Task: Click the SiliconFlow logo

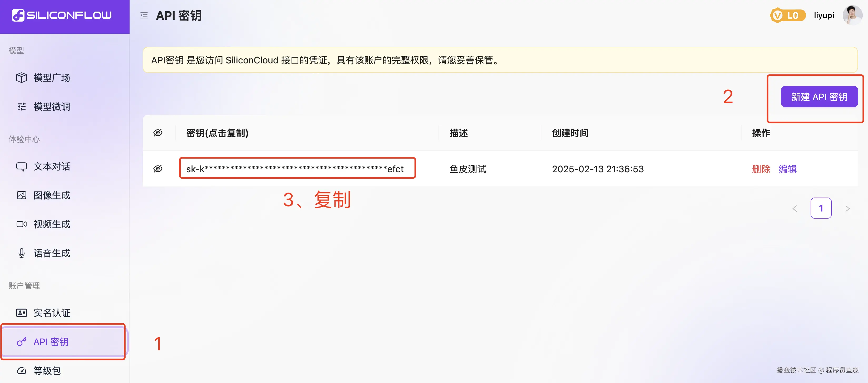Action: 62,15
